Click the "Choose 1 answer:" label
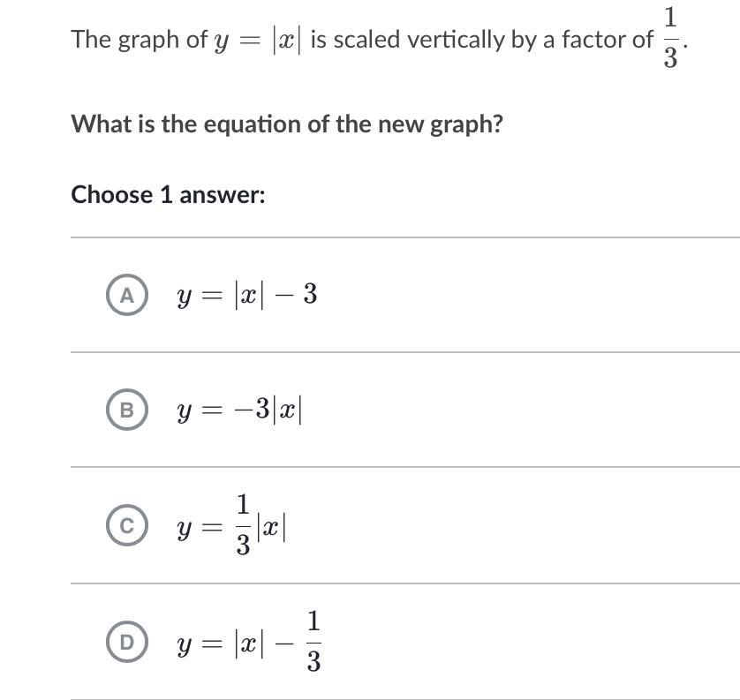The height and width of the screenshot is (700, 740). tap(168, 194)
